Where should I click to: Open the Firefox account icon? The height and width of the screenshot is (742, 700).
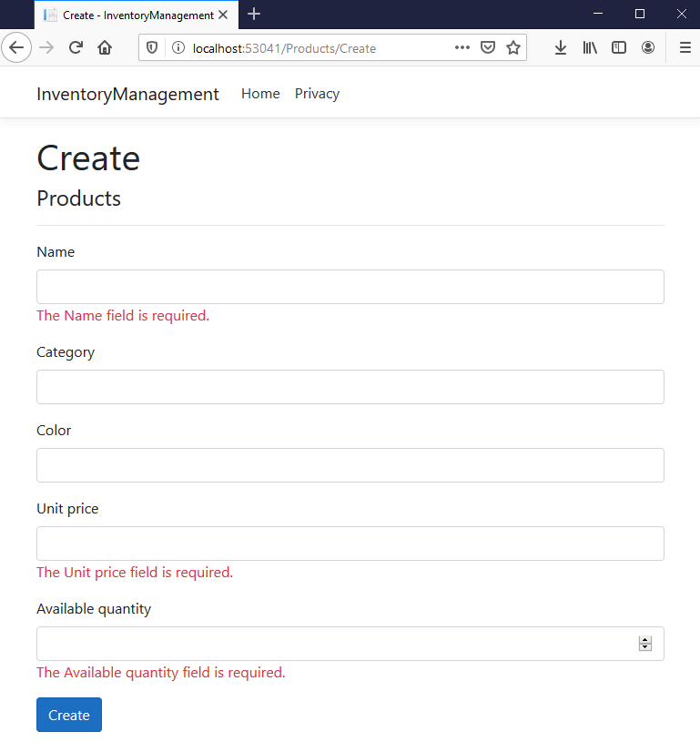(648, 47)
